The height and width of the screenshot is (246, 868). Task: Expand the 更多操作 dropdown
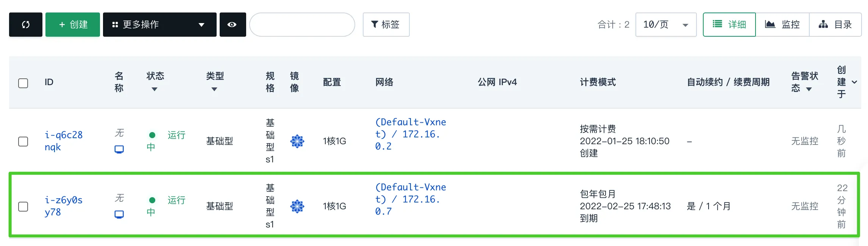click(160, 25)
